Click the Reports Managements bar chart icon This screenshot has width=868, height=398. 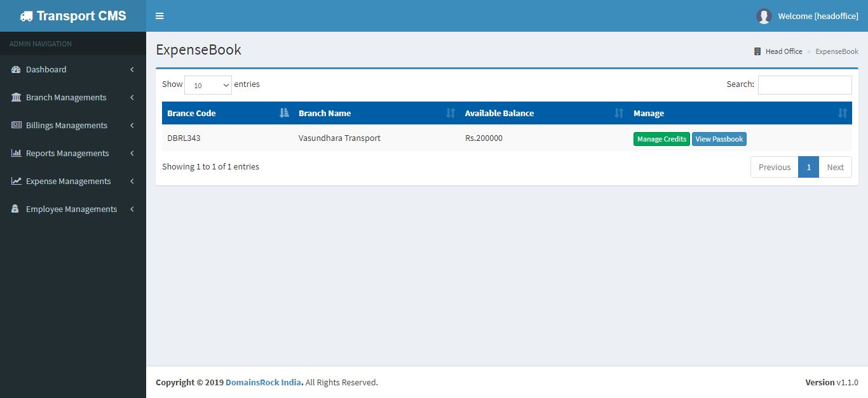pyautogui.click(x=16, y=153)
